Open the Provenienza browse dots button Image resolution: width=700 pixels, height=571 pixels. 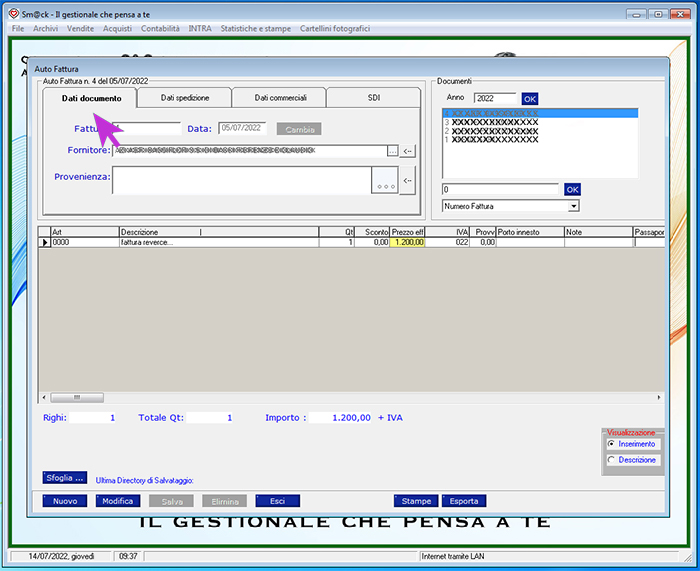(x=385, y=180)
